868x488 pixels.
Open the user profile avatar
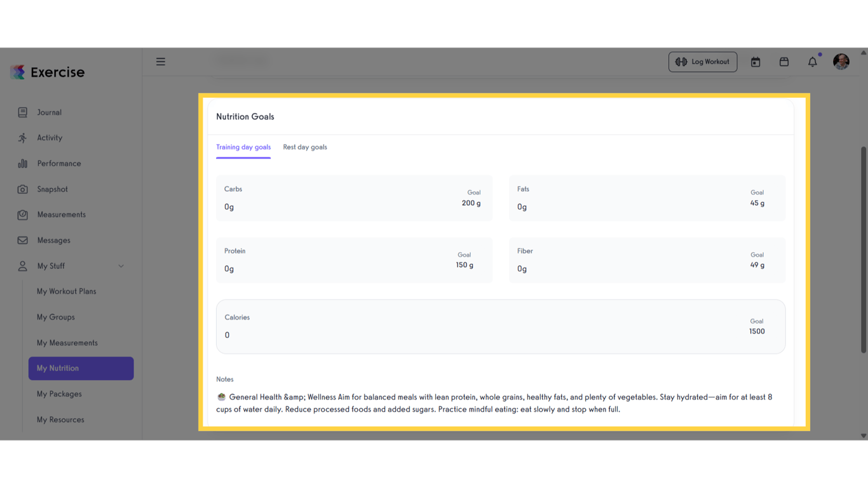click(x=841, y=62)
